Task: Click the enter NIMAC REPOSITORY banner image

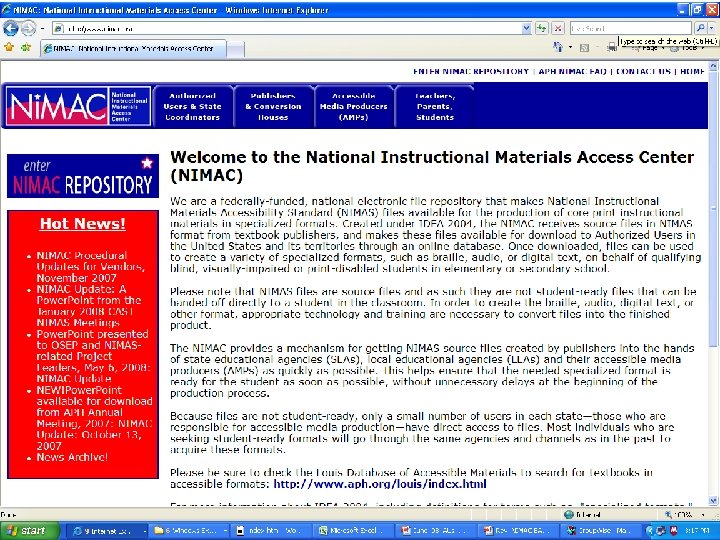Action: click(83, 176)
